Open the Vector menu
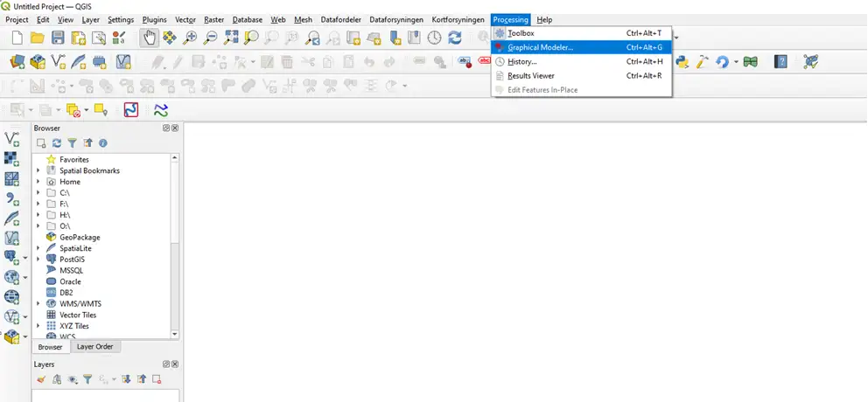The height and width of the screenshot is (402, 868). click(x=185, y=19)
